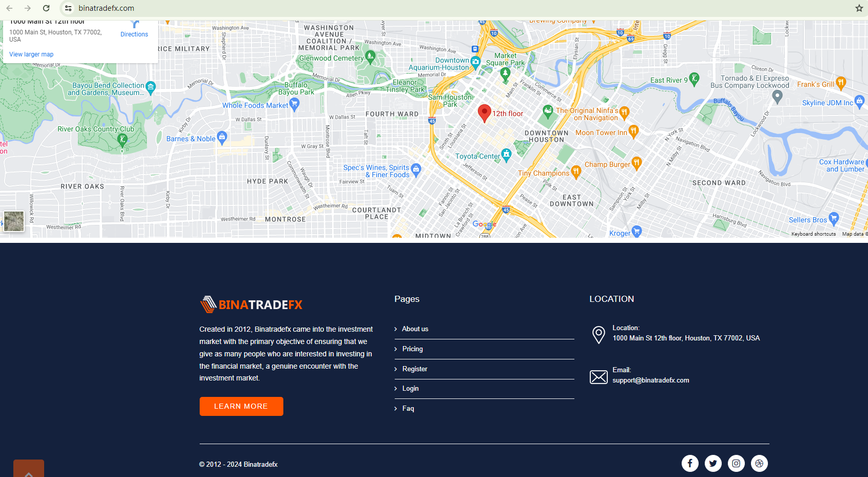Click the Tiny Champions restaurant marker

[576, 172]
